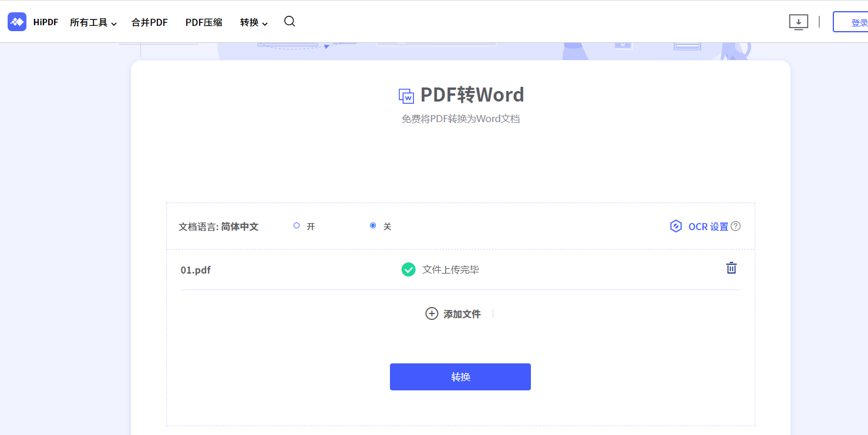This screenshot has width=868, height=435.
Task: Click the download icon in the top bar
Action: [x=798, y=21]
